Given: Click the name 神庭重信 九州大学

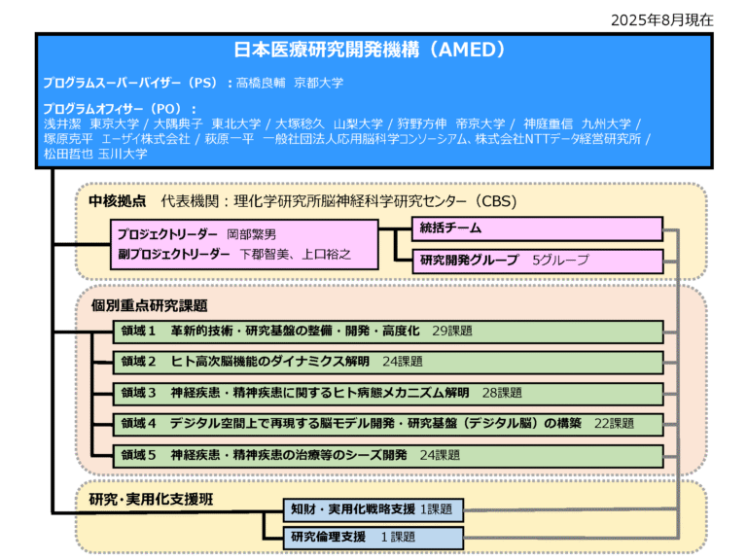Looking at the screenshot, I should pyautogui.click(x=577, y=123).
